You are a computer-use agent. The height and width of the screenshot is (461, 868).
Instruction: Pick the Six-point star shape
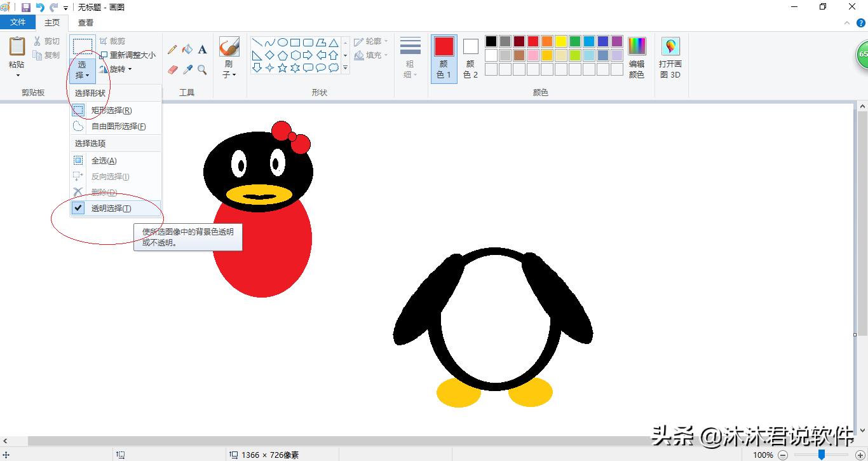click(x=295, y=68)
